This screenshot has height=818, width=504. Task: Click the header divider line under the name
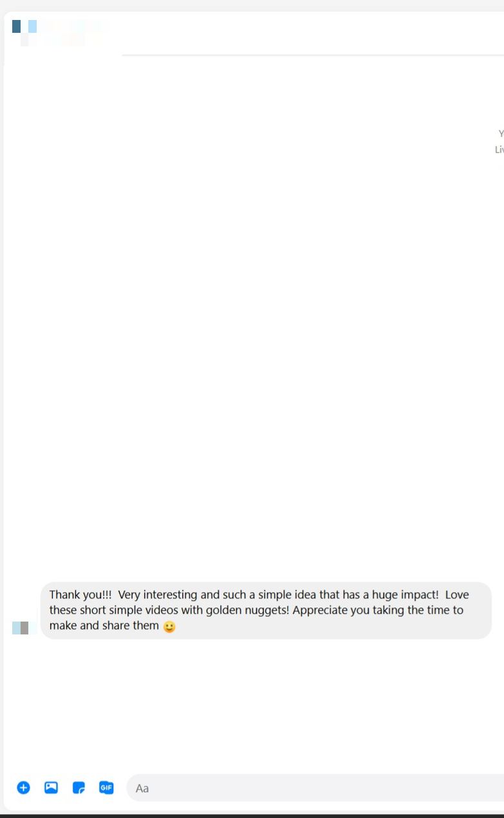tap(313, 55)
